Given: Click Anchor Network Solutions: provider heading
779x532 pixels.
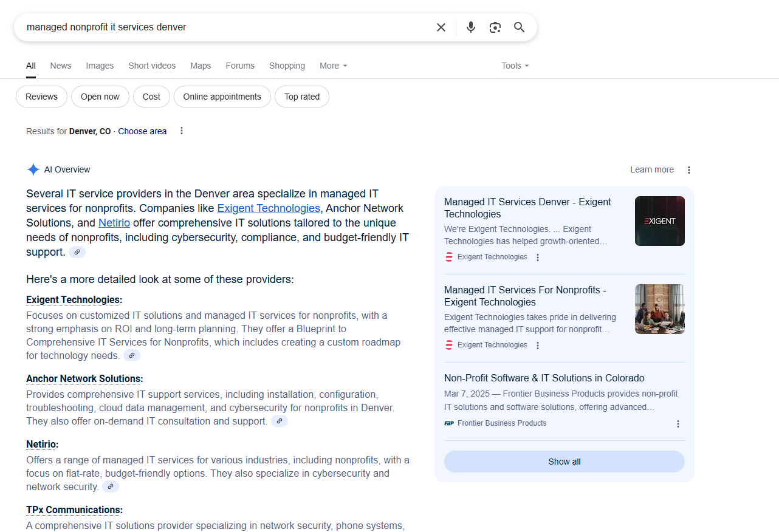Looking at the screenshot, I should pos(84,378).
